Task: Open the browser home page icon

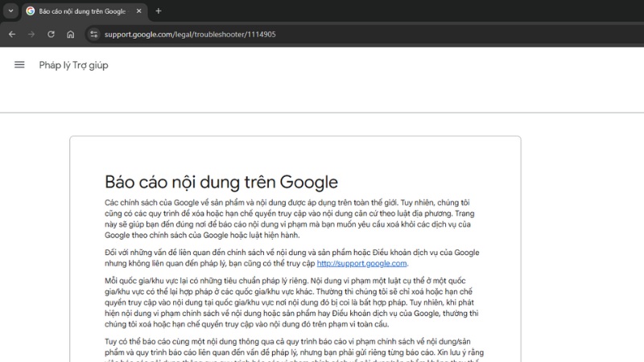Action: pos(71,34)
